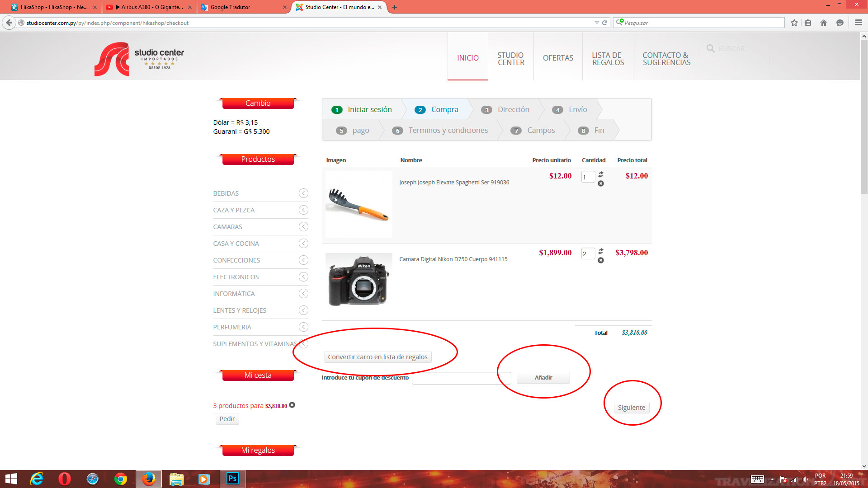This screenshot has width=868, height=488.
Task: Switch to the Google Tradutor tab
Action: [231, 7]
